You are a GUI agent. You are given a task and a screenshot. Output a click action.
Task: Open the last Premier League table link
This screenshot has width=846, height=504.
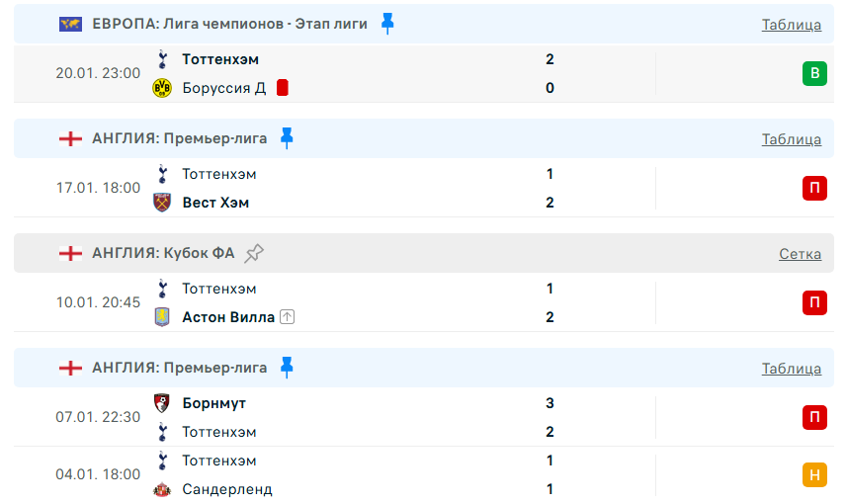tap(791, 369)
